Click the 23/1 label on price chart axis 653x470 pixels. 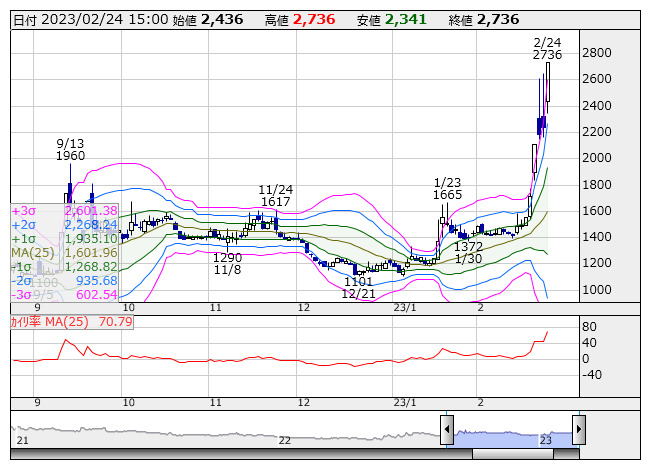405,308
